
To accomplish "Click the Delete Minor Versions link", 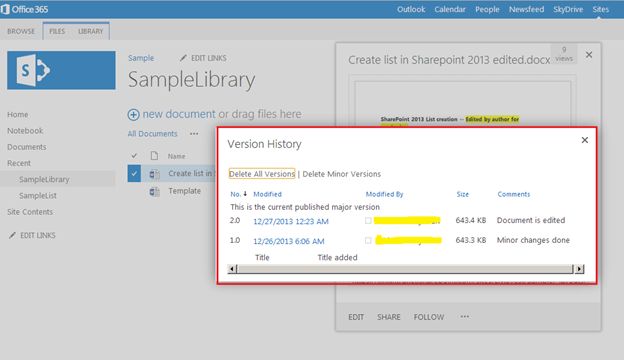I will coord(341,174).
